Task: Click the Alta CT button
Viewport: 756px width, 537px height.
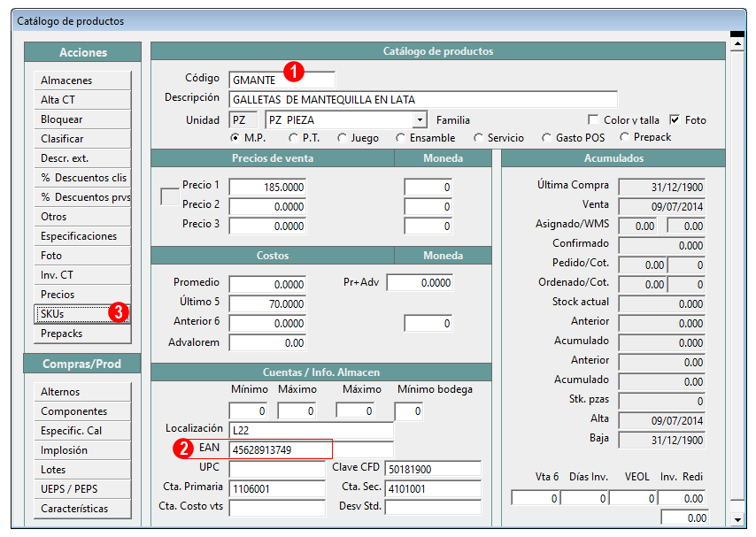Action: coord(82,100)
